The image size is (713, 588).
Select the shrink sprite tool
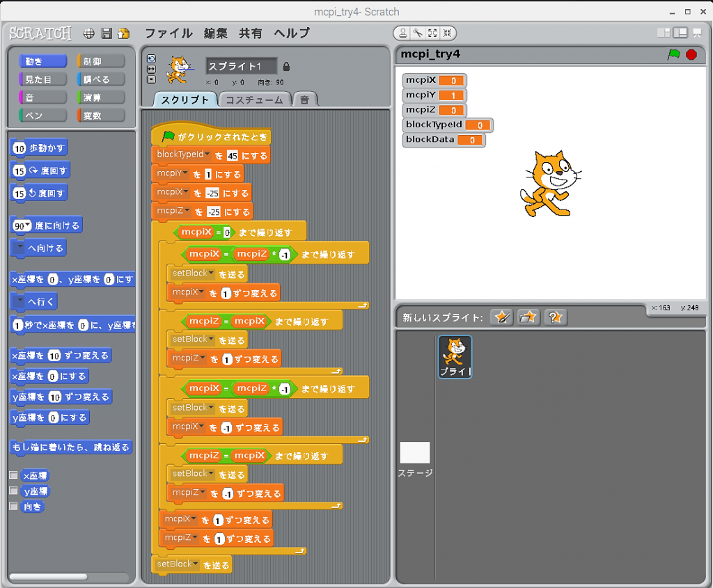pos(448,33)
